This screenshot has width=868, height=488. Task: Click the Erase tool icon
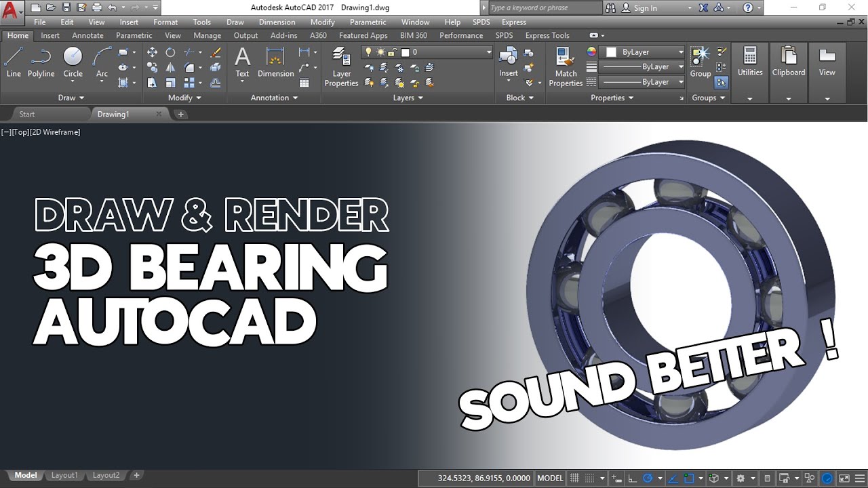216,52
